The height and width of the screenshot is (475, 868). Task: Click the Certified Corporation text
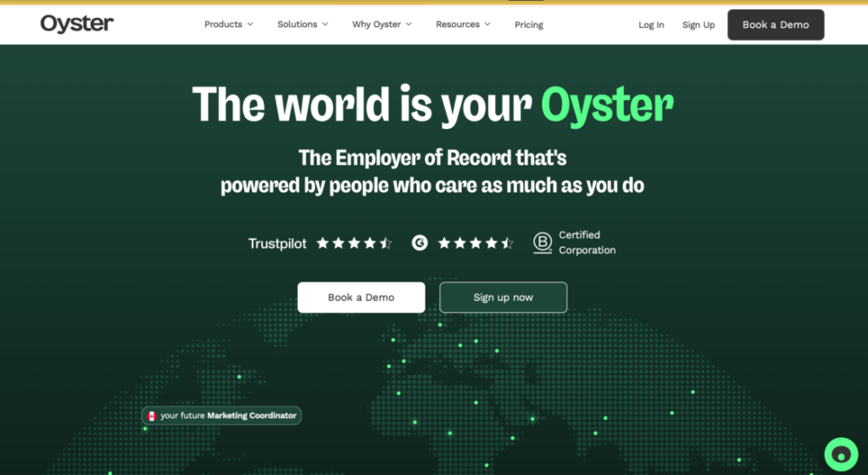tap(587, 243)
